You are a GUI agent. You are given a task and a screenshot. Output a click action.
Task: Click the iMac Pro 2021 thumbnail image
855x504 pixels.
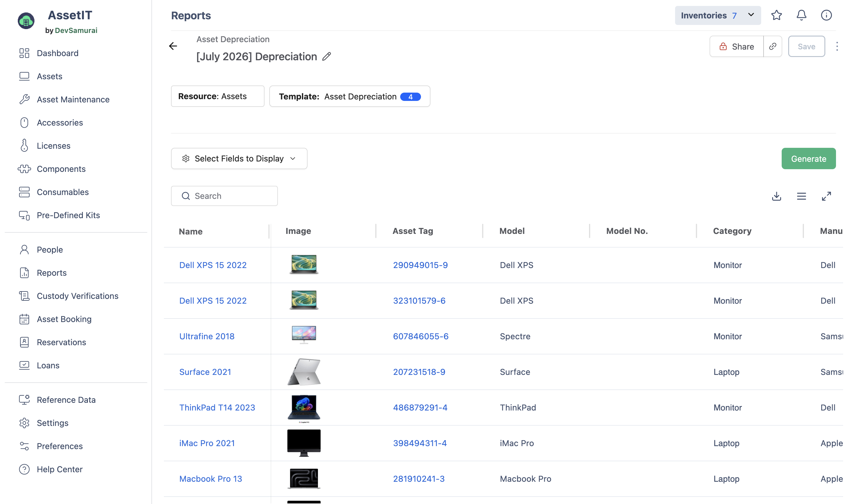point(304,443)
